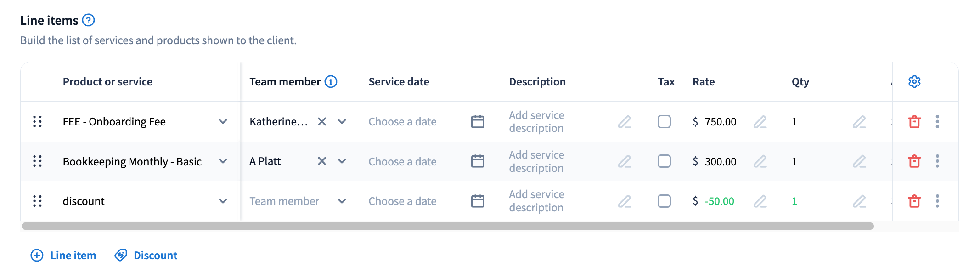
Task: Edit the 750.00 rate with pencil icon
Action: click(x=760, y=122)
